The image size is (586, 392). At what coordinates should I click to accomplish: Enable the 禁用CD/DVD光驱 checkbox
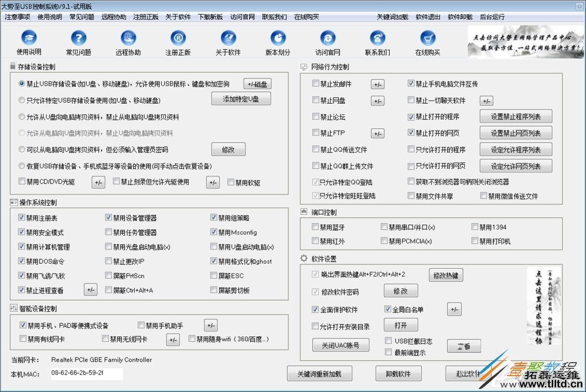coord(22,182)
